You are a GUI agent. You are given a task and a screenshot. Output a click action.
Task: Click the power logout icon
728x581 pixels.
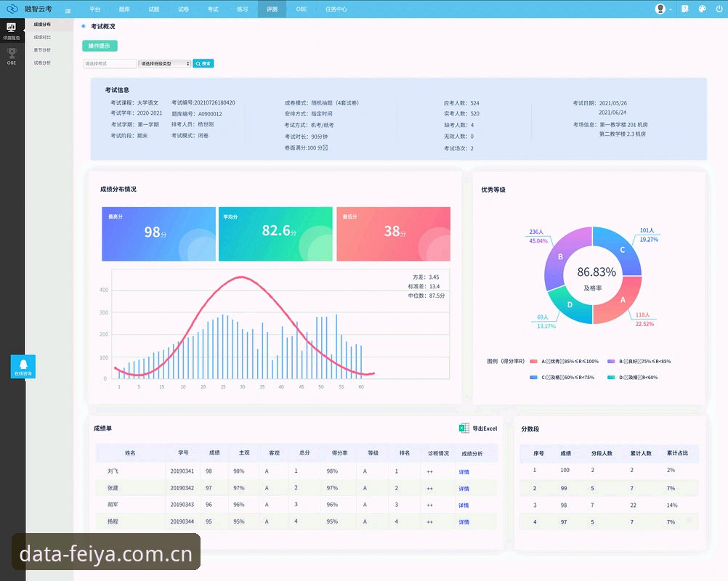[719, 9]
